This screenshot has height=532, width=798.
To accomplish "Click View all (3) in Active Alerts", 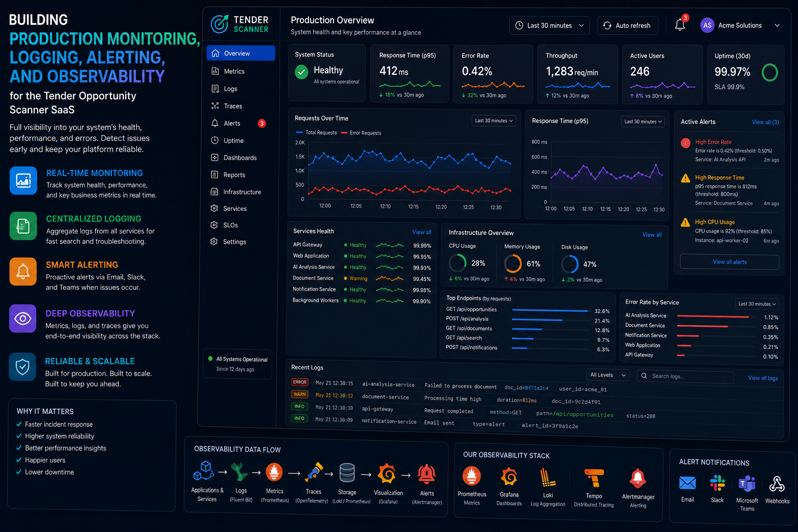I will [x=765, y=122].
